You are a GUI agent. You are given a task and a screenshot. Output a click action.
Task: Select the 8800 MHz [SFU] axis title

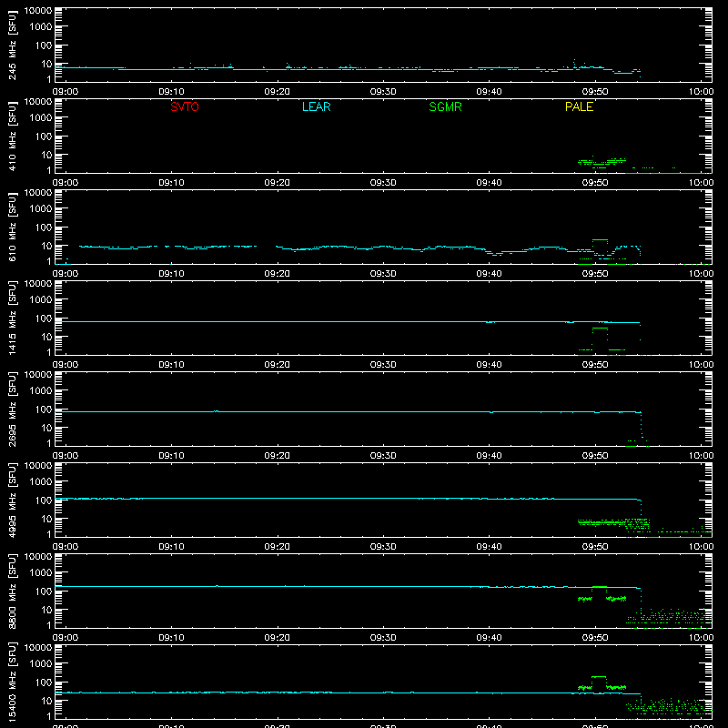click(13, 591)
